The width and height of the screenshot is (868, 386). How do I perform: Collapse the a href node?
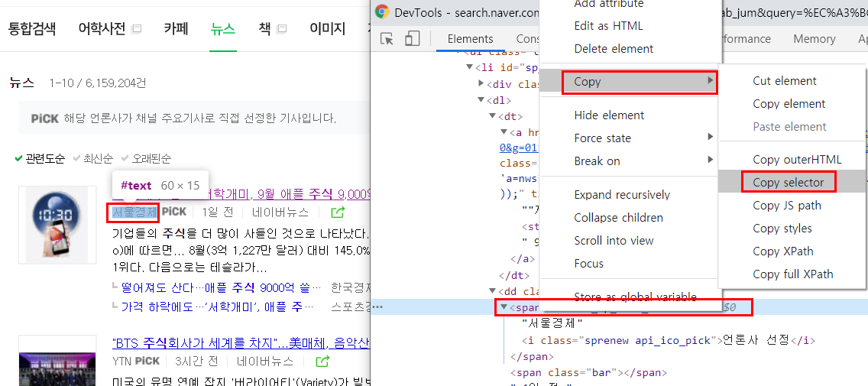504,132
